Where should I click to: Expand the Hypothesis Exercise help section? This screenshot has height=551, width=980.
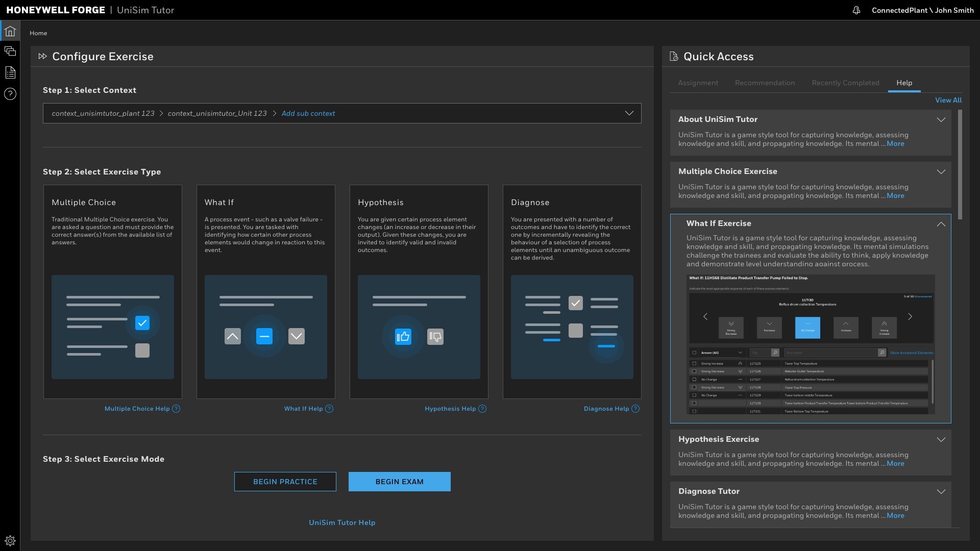tap(941, 440)
